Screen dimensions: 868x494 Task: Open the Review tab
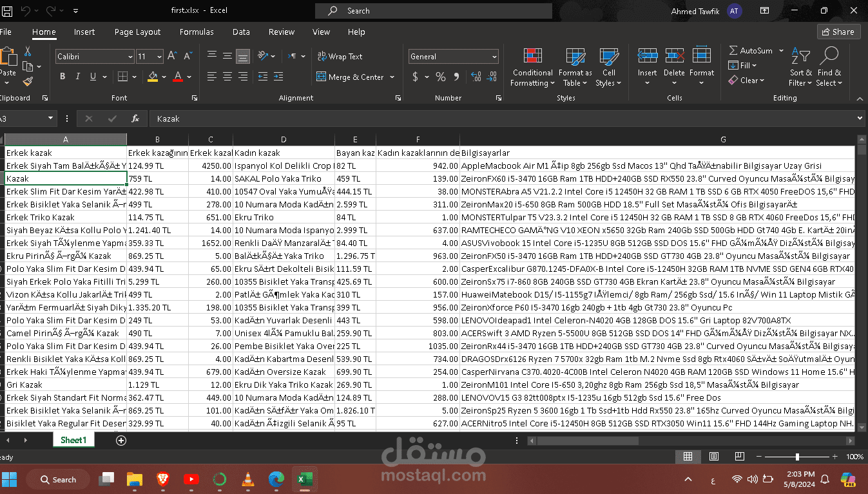282,32
